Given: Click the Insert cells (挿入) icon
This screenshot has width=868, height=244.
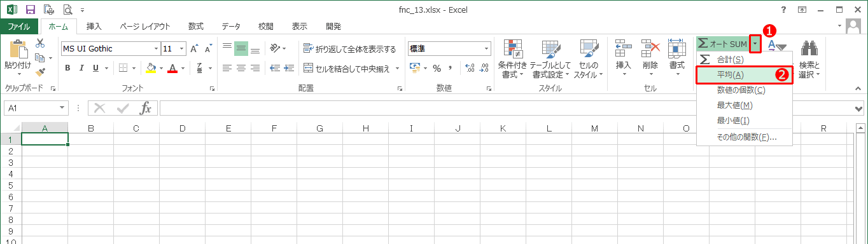Looking at the screenshot, I should pyautogui.click(x=623, y=48).
